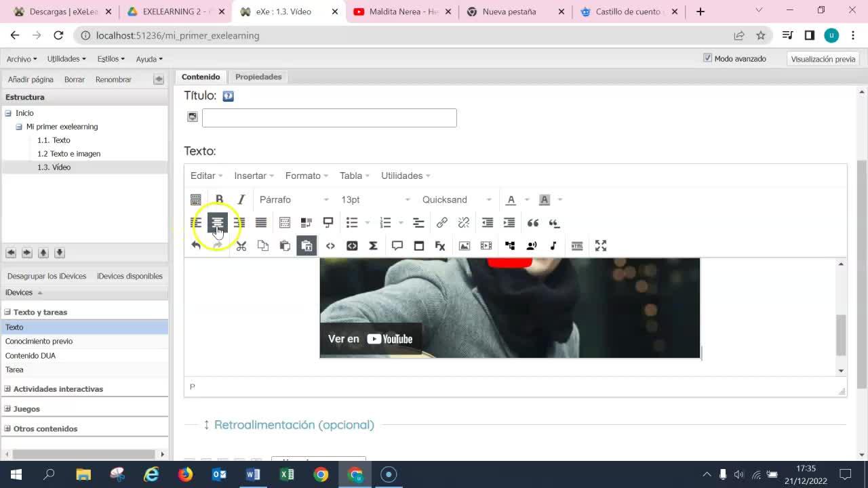
Task: Click the Visualización previa button
Action: tap(823, 59)
